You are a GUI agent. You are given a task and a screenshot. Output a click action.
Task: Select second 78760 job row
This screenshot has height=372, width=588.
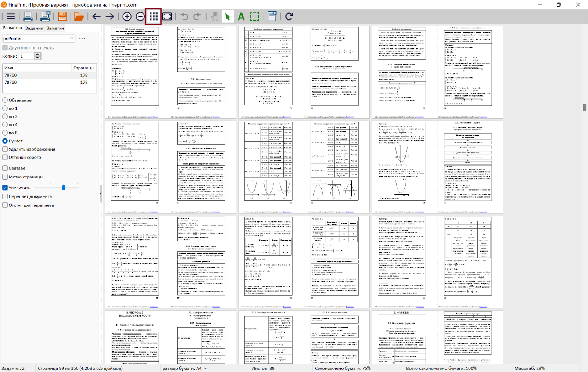pyautogui.click(x=49, y=82)
